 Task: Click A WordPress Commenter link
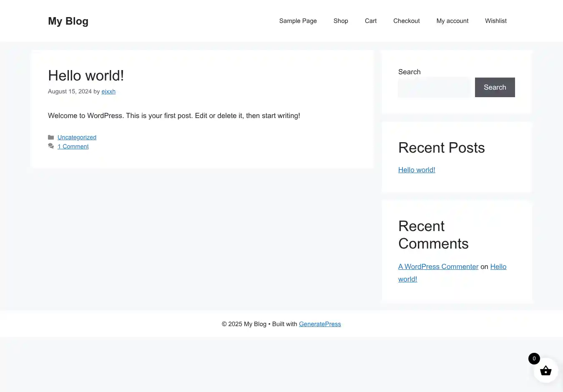(x=438, y=266)
